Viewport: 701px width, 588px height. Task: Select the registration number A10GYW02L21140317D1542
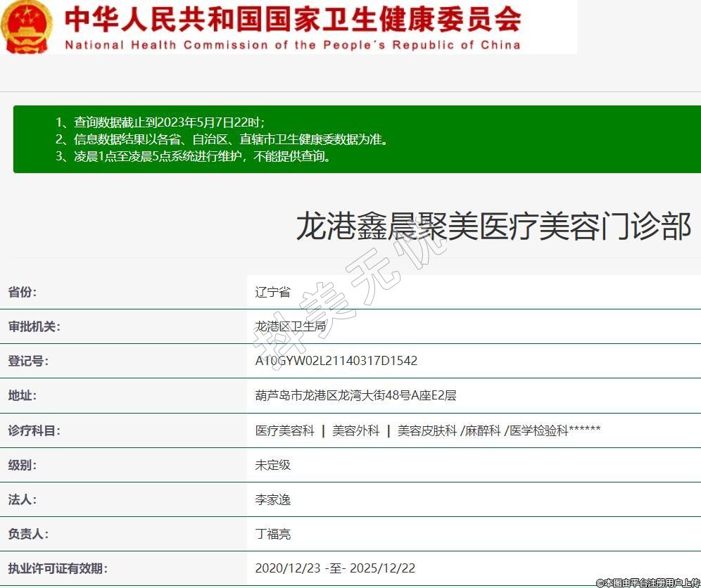(336, 361)
